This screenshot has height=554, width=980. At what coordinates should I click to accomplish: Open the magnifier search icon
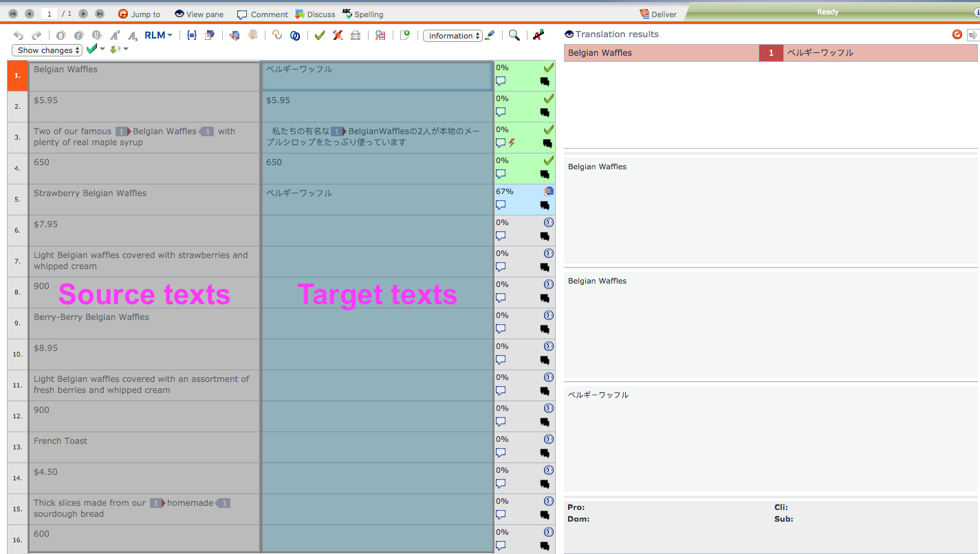[x=514, y=35]
